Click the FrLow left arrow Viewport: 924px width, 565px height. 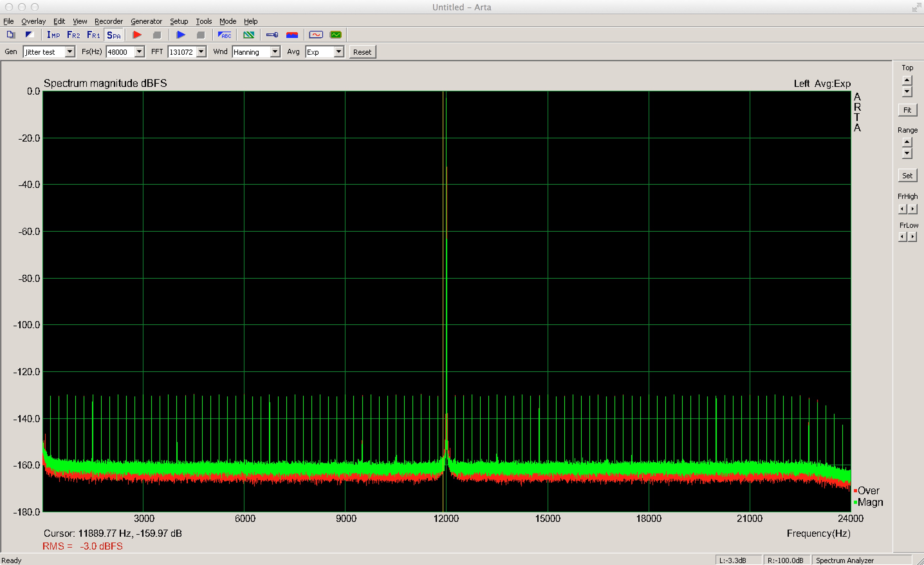[902, 236]
